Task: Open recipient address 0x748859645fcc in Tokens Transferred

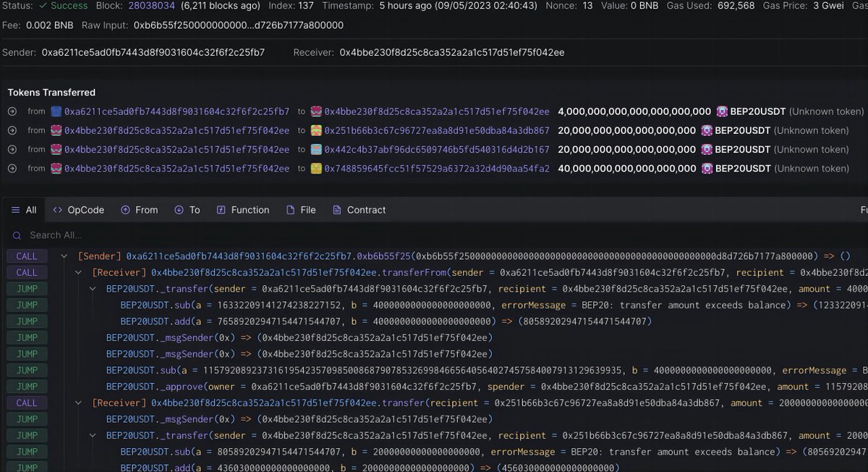Action: (x=437, y=168)
